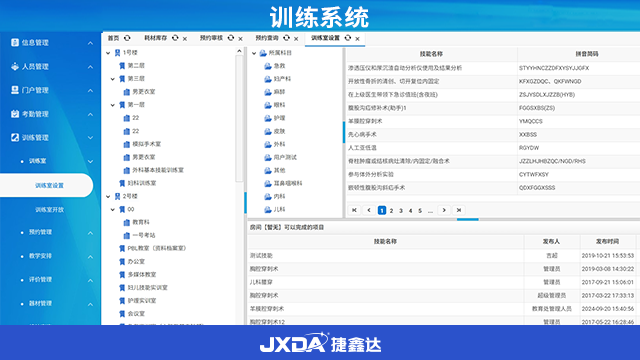Go to page 5 of skills table
This screenshot has width=640, height=360.
tap(420, 211)
